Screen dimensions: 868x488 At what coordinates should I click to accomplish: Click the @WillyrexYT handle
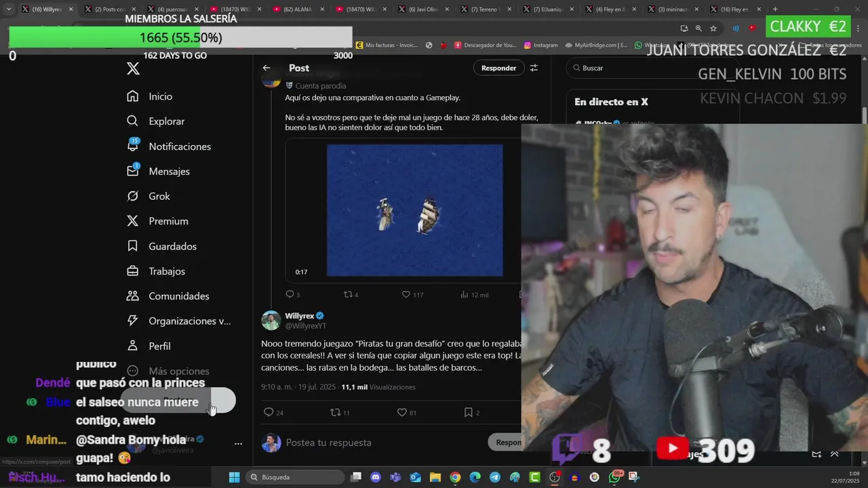pyautogui.click(x=306, y=326)
